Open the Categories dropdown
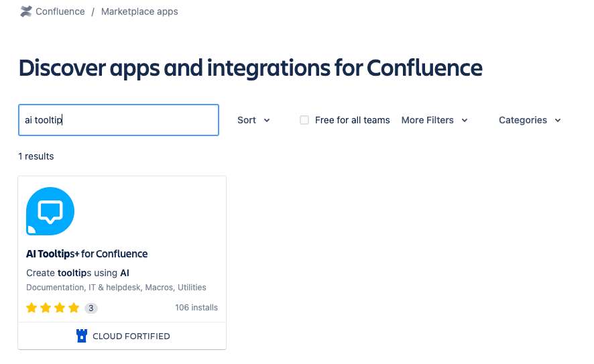 [x=530, y=120]
